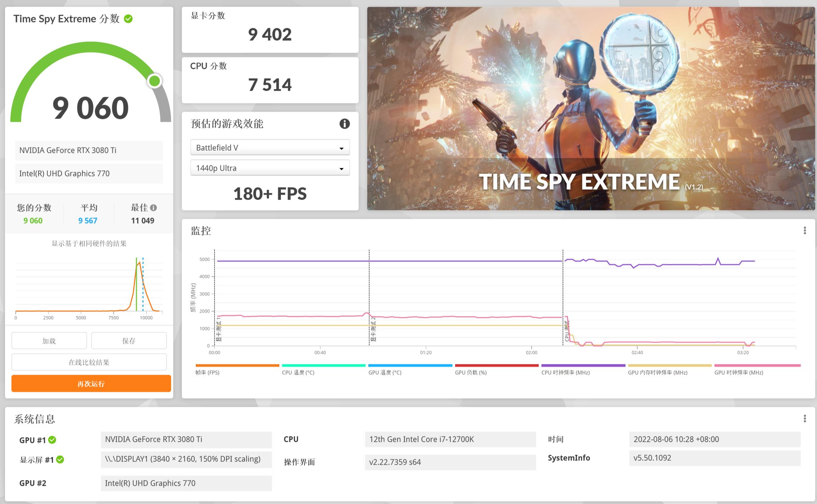Toggle the GPU 时钟频率 legend color bar
The height and width of the screenshot is (504, 817).
(x=757, y=365)
